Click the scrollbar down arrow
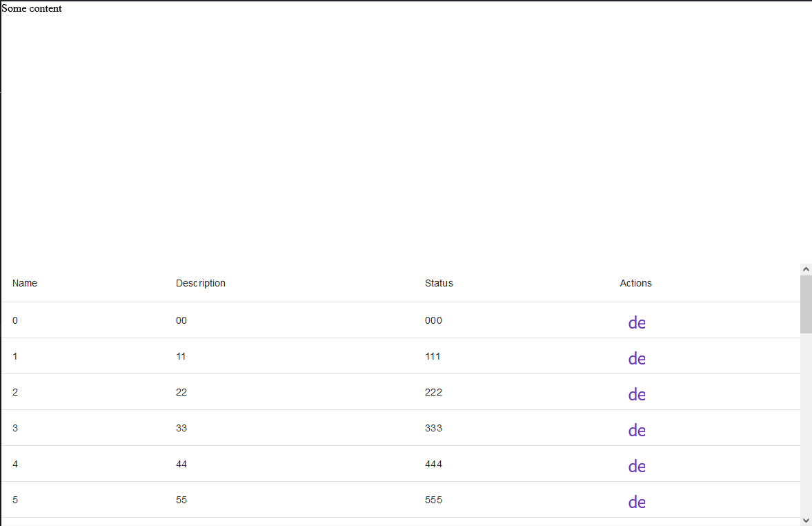Image resolution: width=812 pixels, height=526 pixels. tap(806, 520)
